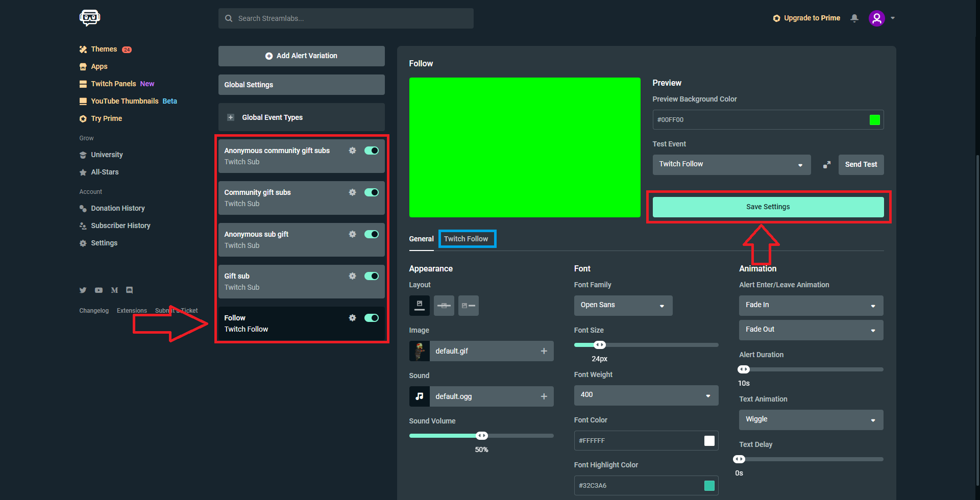Select the image-above-text layout icon
The height and width of the screenshot is (500, 980).
pos(419,306)
